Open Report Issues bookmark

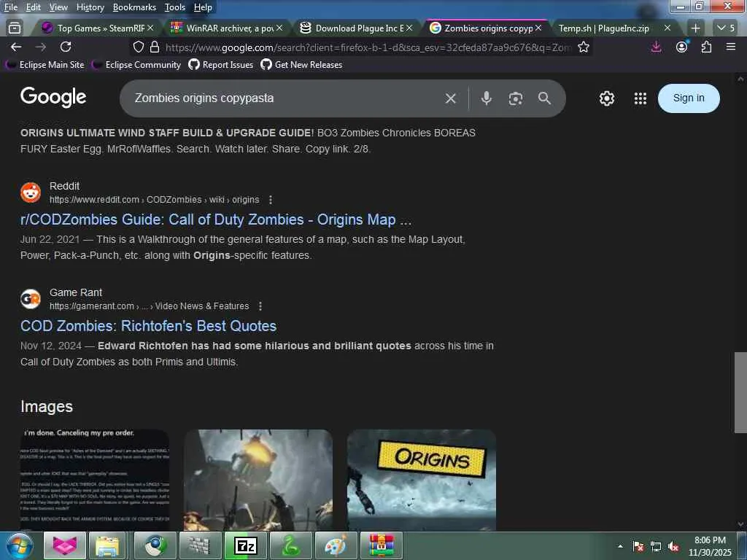[221, 65]
